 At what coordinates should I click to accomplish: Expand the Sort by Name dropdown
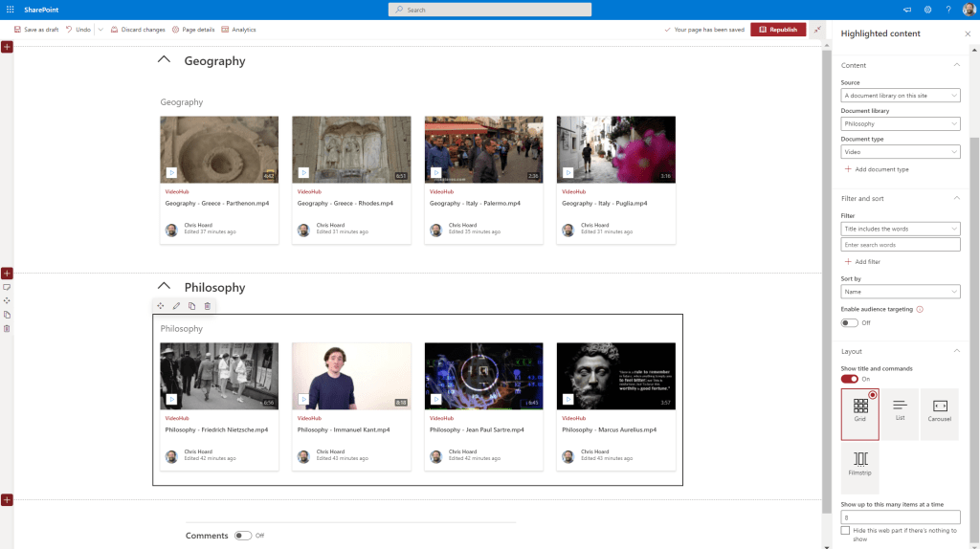point(900,292)
